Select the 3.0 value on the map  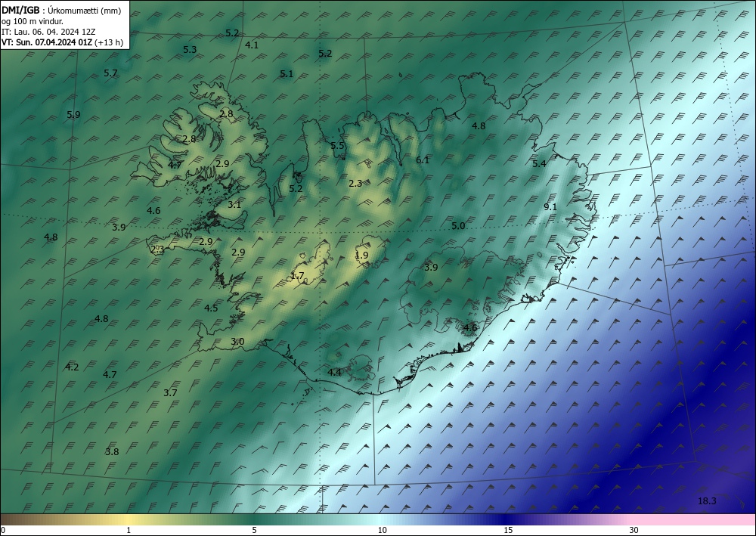[x=237, y=341]
